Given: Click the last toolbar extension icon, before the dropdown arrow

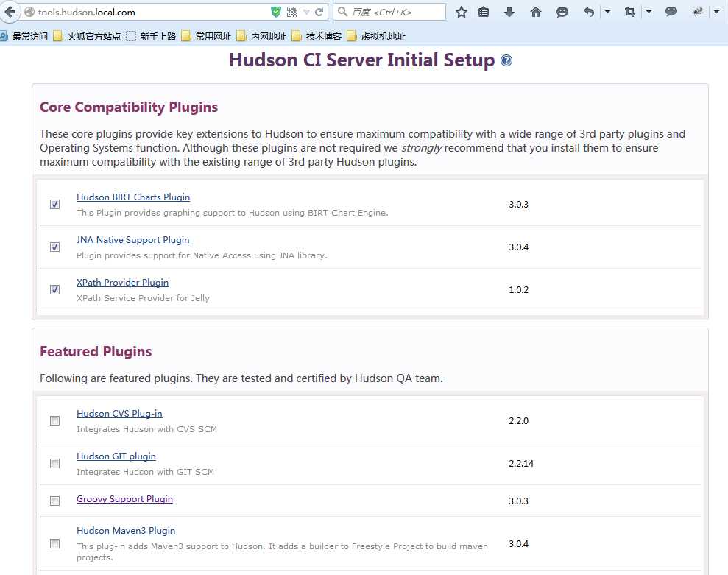Looking at the screenshot, I should pos(697,12).
